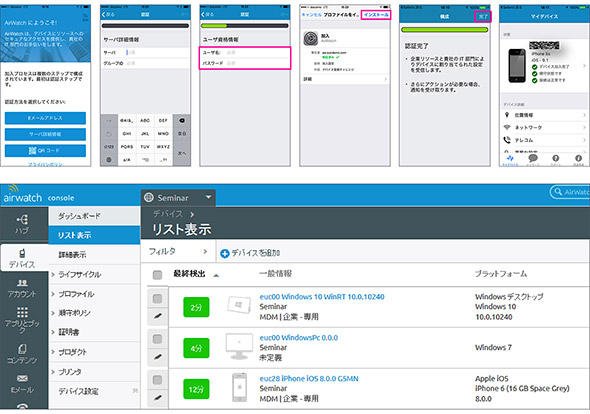
Task: Click the サーバ input field
Action: [x=145, y=53]
